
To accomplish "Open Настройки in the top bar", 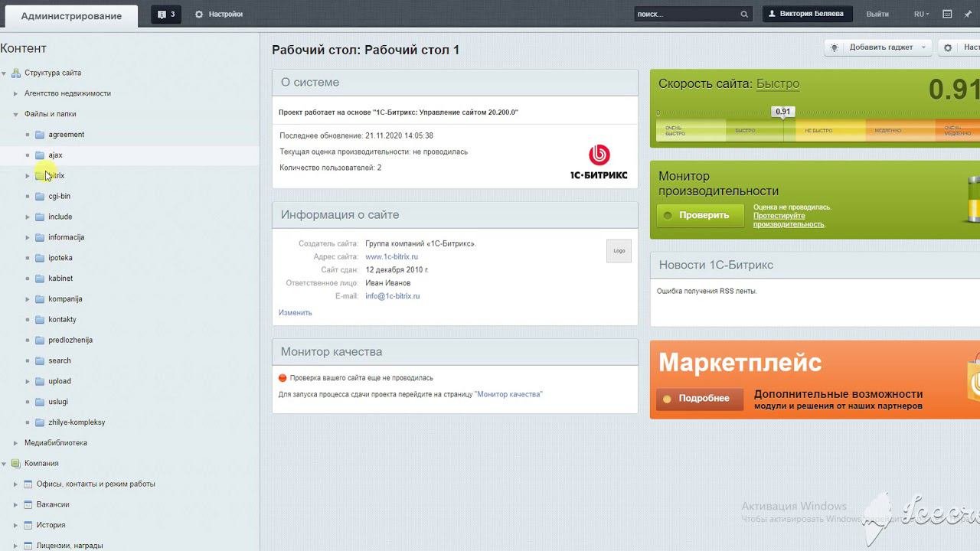I will pyautogui.click(x=226, y=14).
